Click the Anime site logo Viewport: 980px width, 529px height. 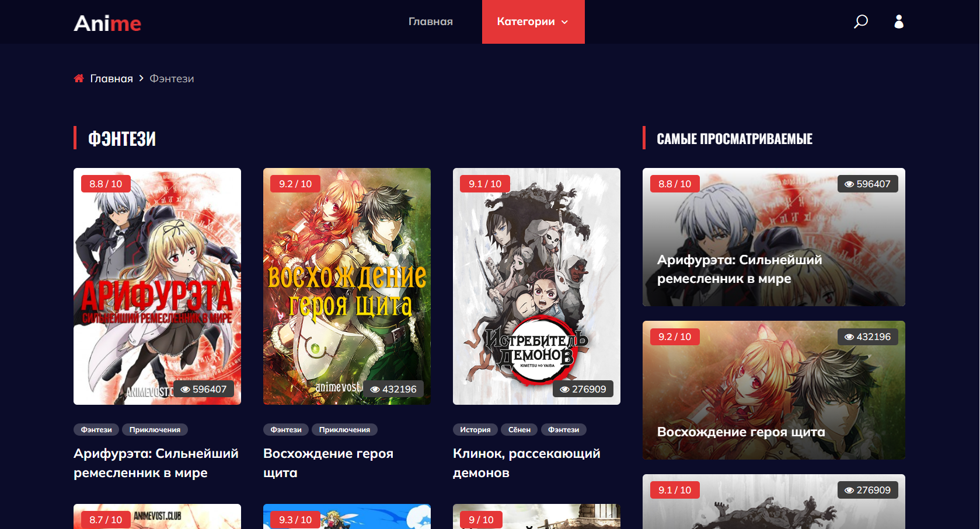click(107, 23)
